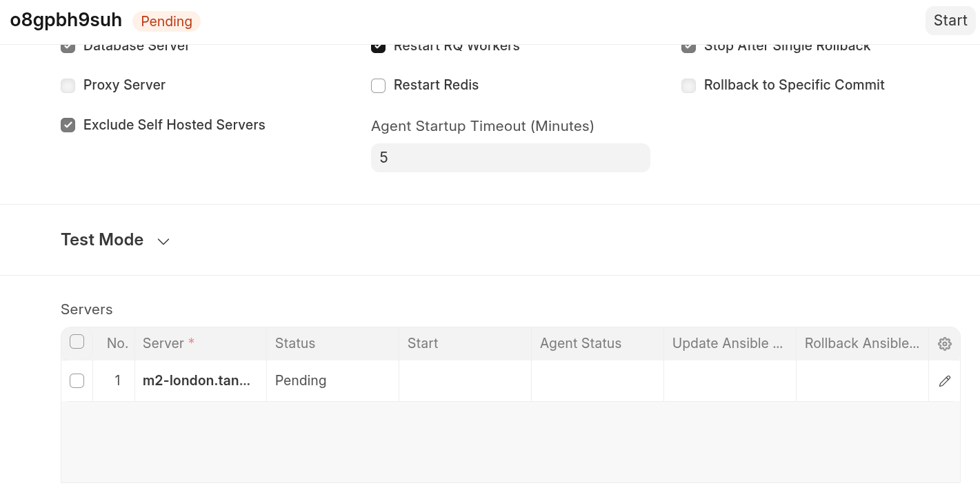Click the grid settings gear icon
Viewport: 980px width, 490px height.
pos(945,344)
